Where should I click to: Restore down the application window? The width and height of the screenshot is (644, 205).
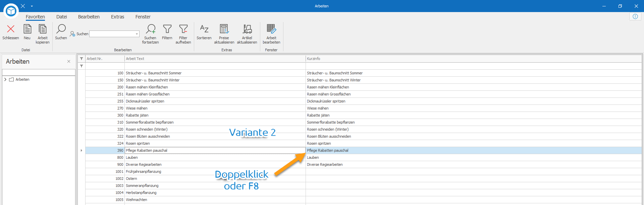pos(620,6)
